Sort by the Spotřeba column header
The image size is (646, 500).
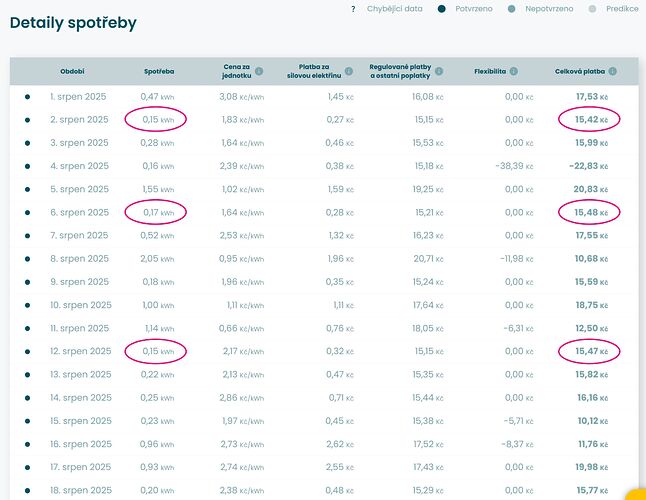(159, 72)
